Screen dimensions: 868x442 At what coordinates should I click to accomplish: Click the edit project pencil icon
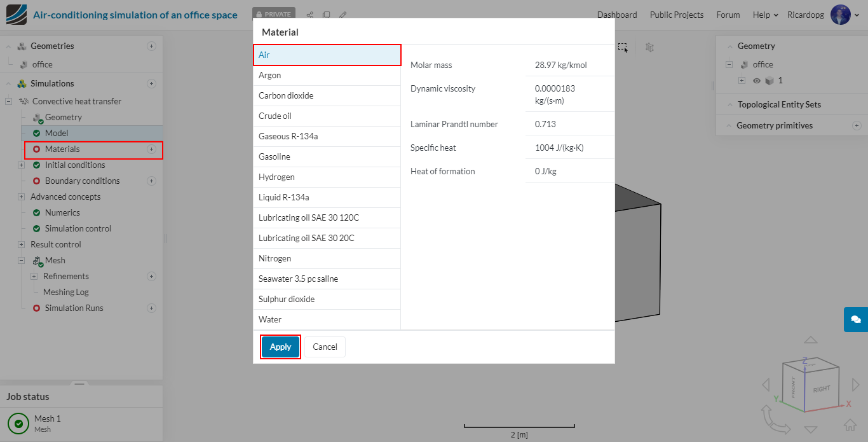(x=343, y=15)
